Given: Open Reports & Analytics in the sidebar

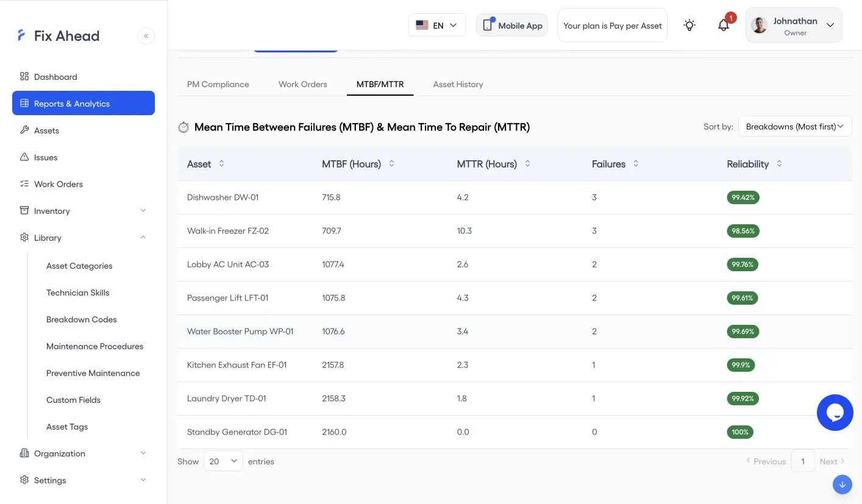Looking at the screenshot, I should [x=84, y=104].
